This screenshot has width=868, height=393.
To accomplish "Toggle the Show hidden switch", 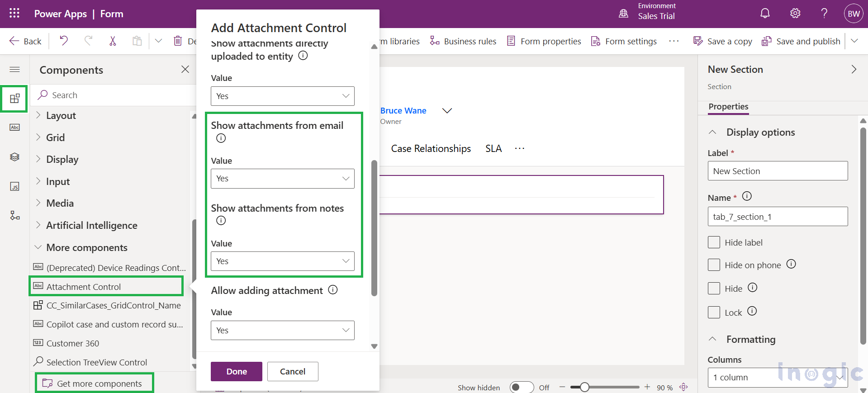I will pyautogui.click(x=521, y=387).
